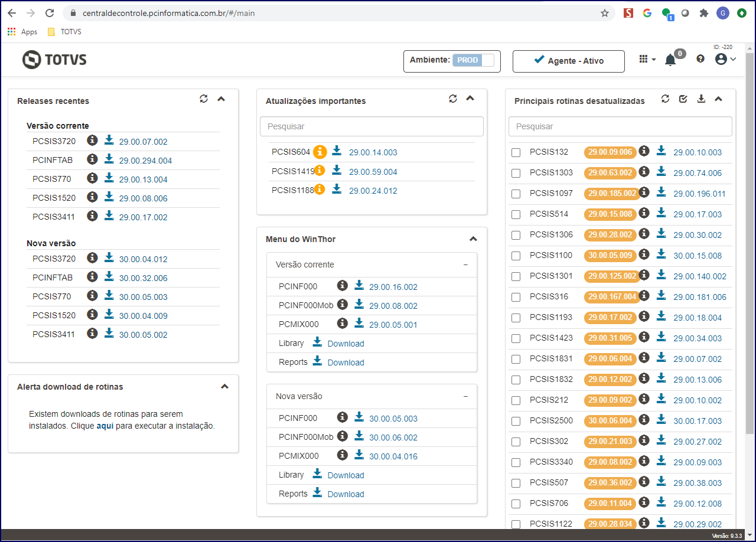This screenshot has height=542, width=756.
Task: Collapse the Alerta download de rotinas panel
Action: [x=224, y=387]
